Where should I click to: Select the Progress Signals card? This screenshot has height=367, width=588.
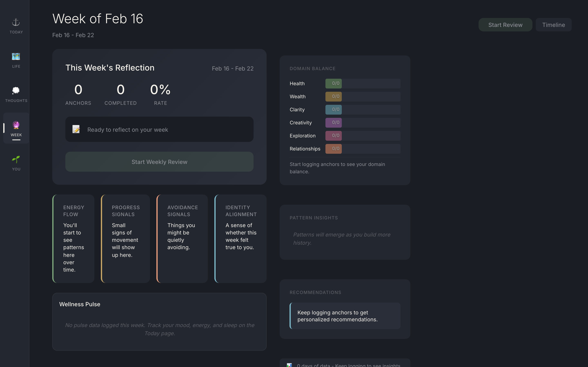125,239
